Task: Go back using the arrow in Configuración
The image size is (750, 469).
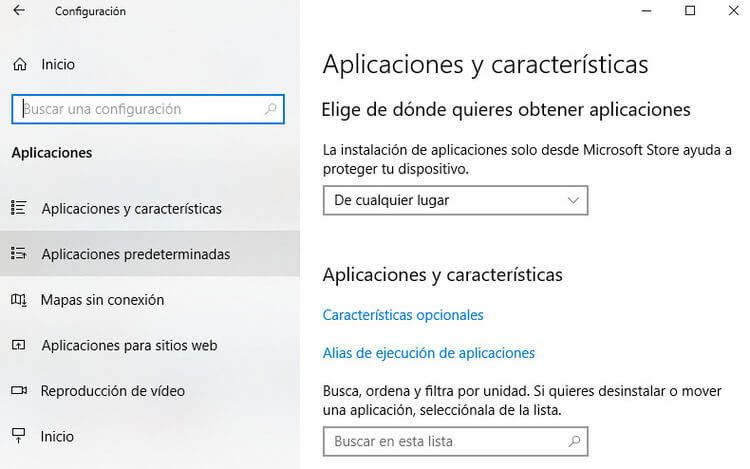Action: 19,10
